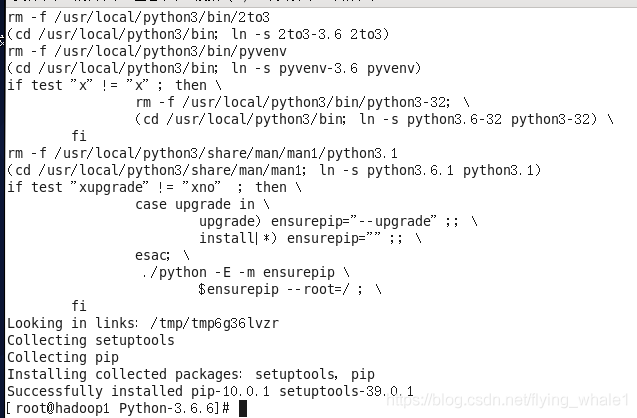Click the './python -E -m ensurepip' command line
The image size is (637, 418).
245,272
